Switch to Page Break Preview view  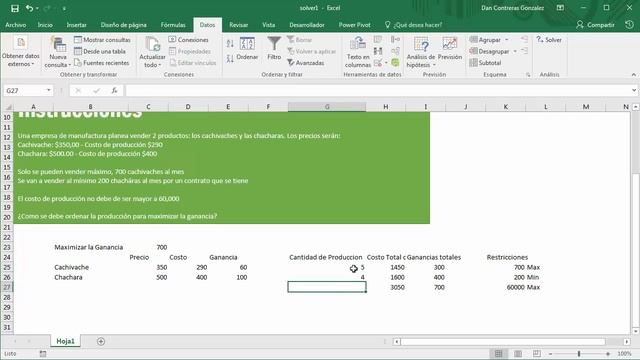coord(537,353)
